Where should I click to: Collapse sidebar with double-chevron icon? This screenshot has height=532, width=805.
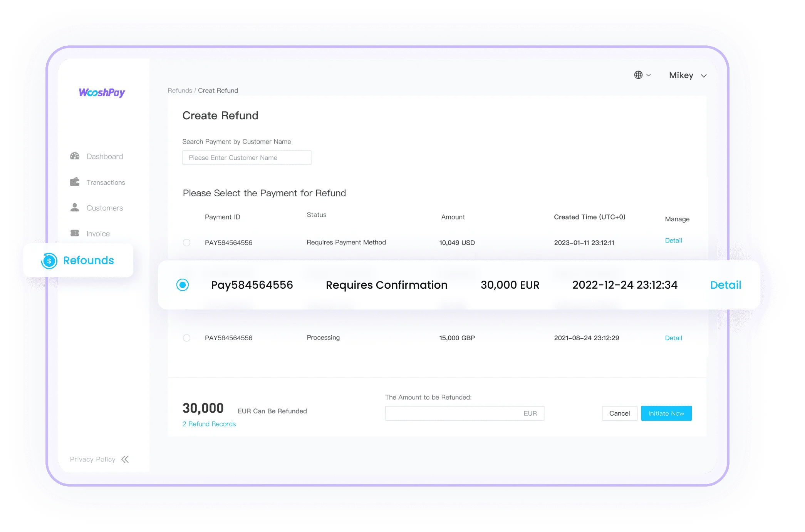125,459
